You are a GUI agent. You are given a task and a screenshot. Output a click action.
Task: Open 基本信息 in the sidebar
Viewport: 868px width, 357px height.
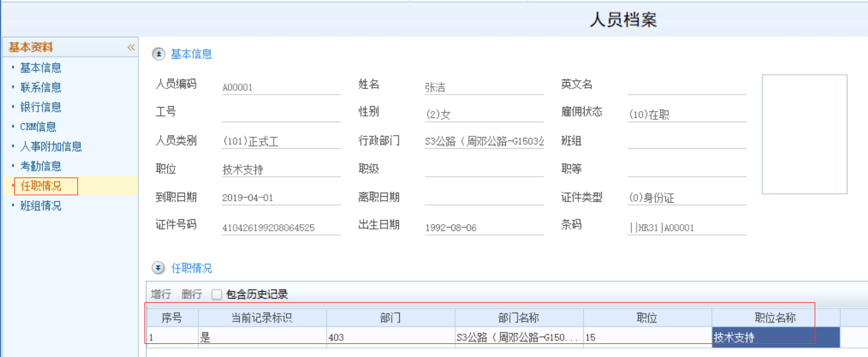(x=40, y=68)
